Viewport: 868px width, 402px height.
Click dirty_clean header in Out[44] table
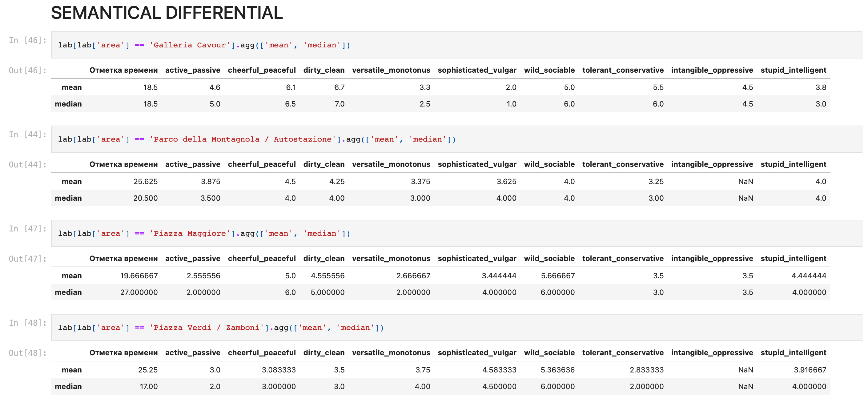click(x=324, y=164)
